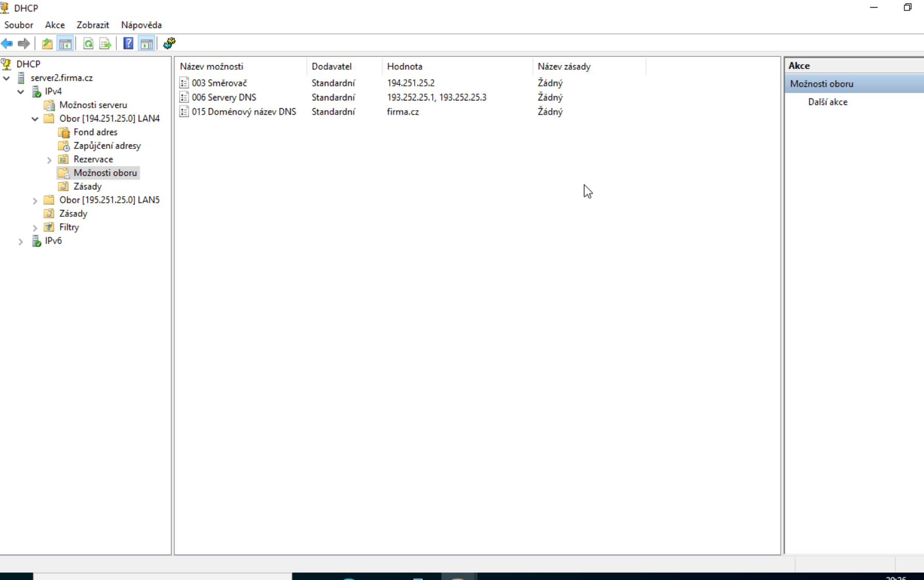Viewport: 924px width, 580px height.
Task: Click server2.firma.cz server icon
Action: [x=21, y=78]
